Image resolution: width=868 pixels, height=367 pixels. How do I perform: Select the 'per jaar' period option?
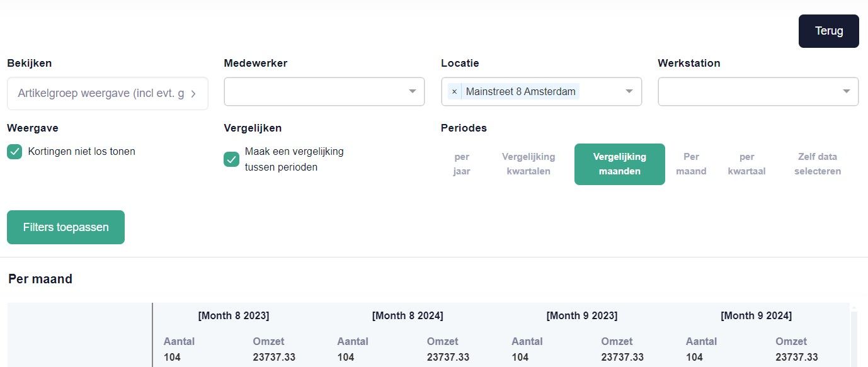462,164
